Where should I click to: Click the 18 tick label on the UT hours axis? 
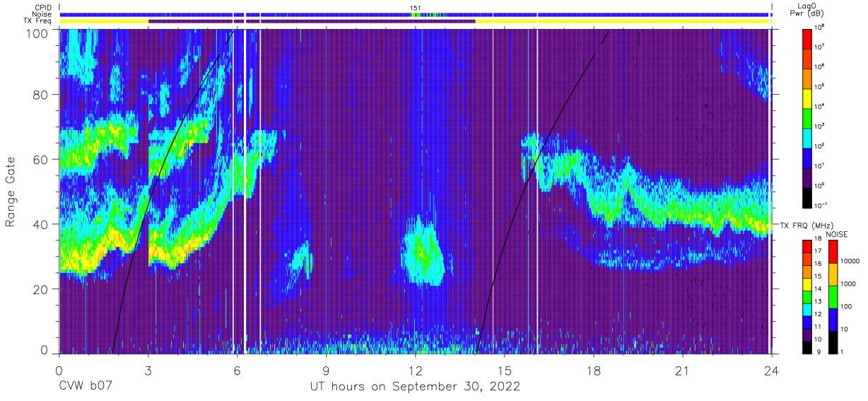(594, 371)
